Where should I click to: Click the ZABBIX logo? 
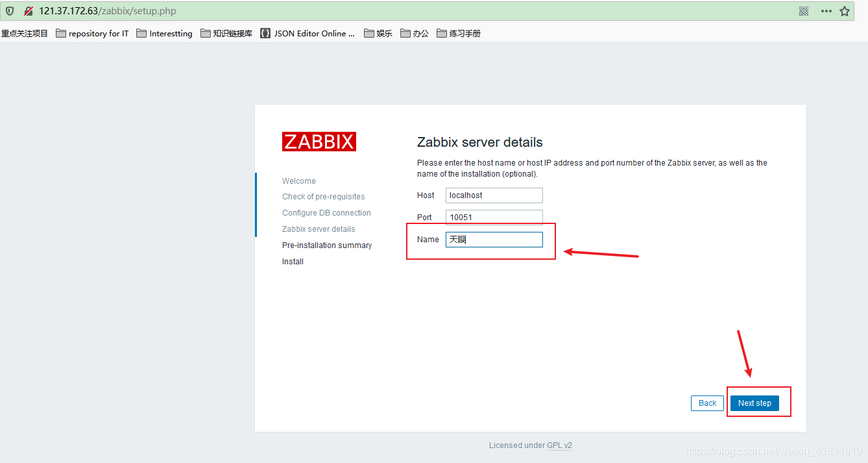coord(319,142)
